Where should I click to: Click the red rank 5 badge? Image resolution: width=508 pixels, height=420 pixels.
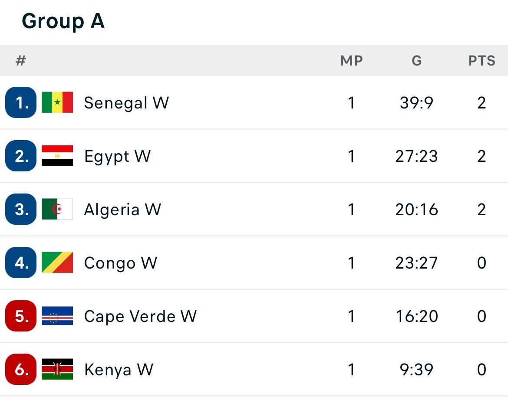[21, 316]
